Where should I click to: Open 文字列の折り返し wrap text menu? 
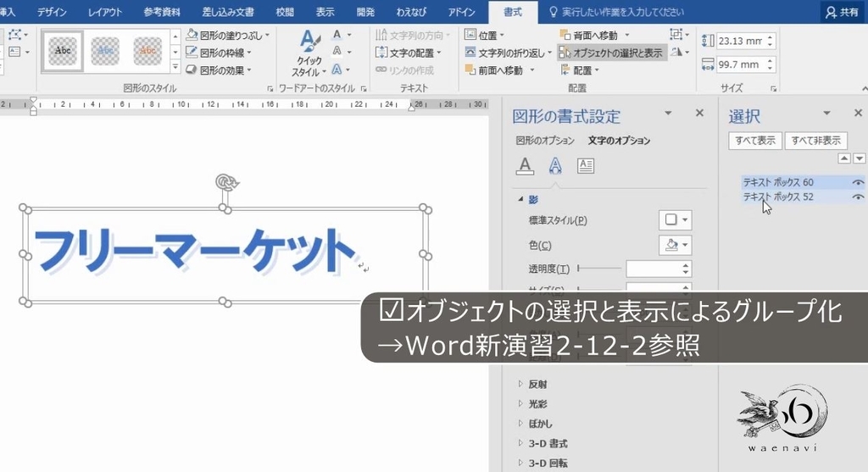pyautogui.click(x=509, y=53)
